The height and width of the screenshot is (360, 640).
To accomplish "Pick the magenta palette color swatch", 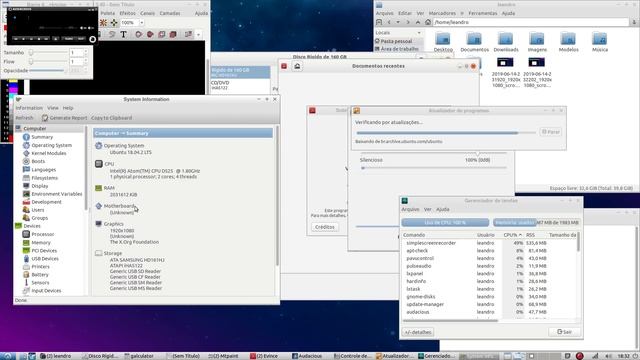I will [13, 90].
